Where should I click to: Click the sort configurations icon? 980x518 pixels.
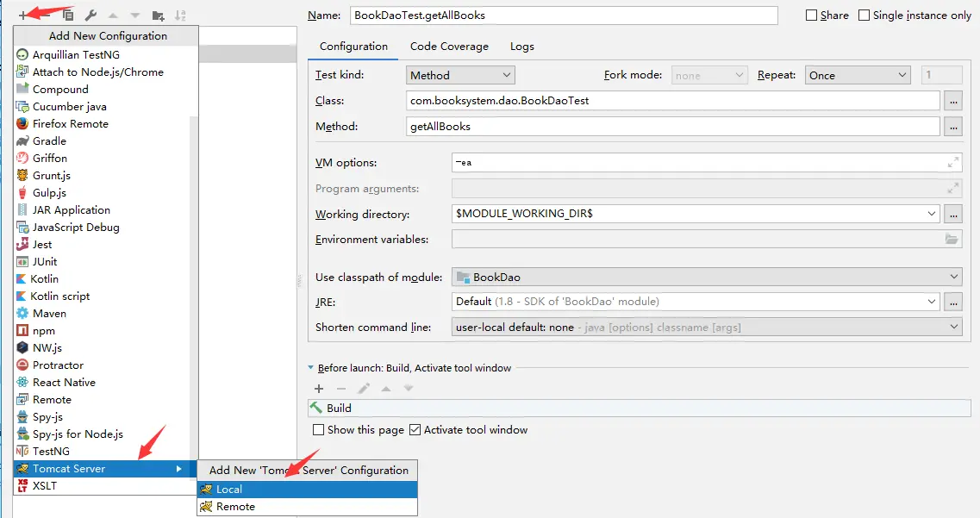[x=180, y=15]
